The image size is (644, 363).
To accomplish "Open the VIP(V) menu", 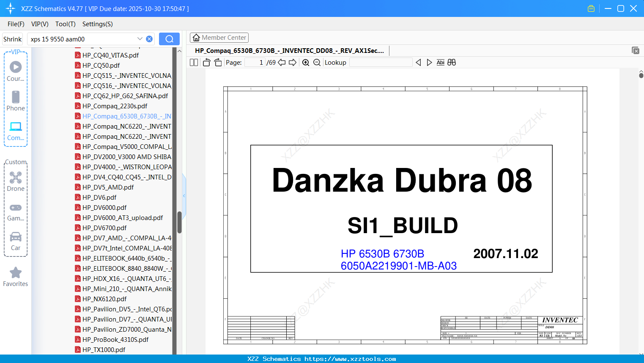I will [40, 24].
